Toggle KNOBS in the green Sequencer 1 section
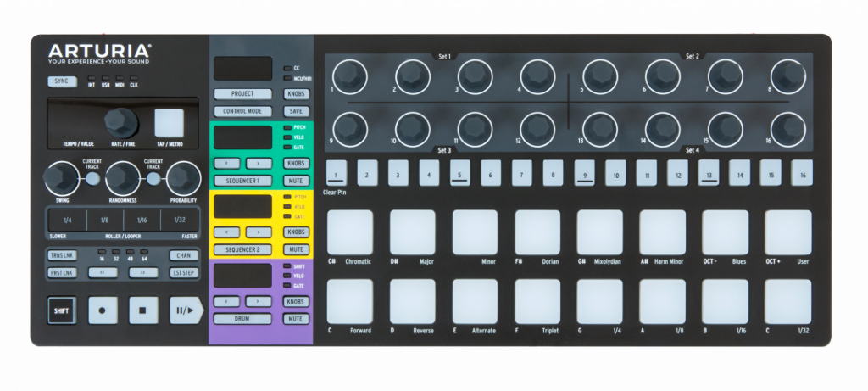 point(296,164)
